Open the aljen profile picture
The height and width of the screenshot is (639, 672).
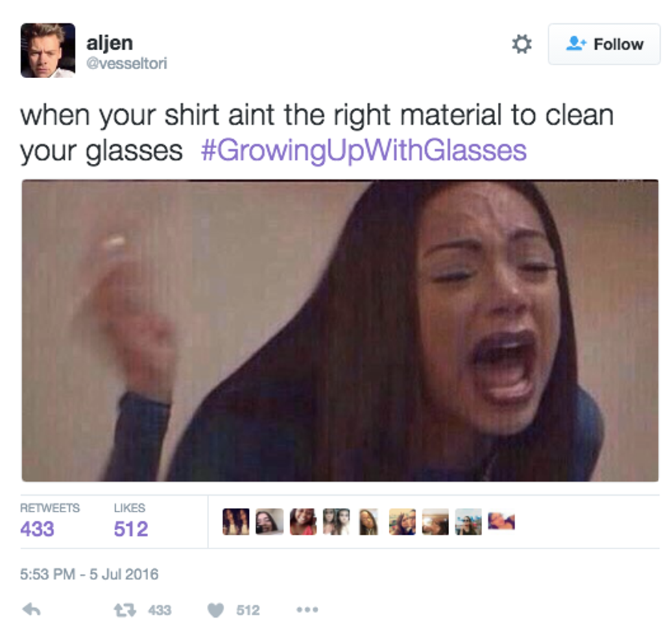coord(48,50)
